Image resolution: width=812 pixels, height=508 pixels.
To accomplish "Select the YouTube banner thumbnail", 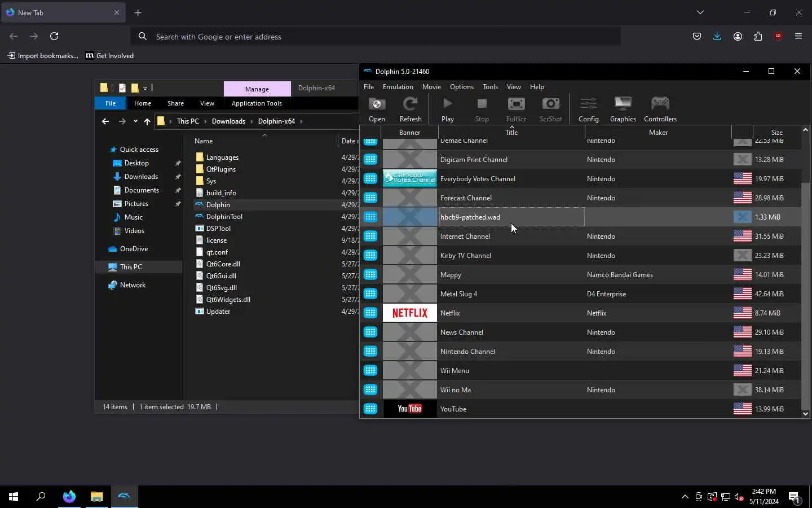I will click(x=410, y=409).
